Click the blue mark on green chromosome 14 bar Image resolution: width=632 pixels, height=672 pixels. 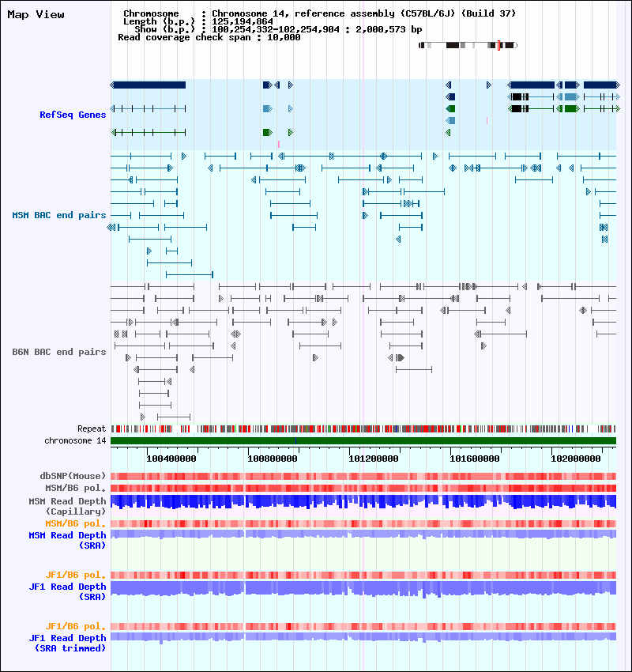tap(295, 440)
